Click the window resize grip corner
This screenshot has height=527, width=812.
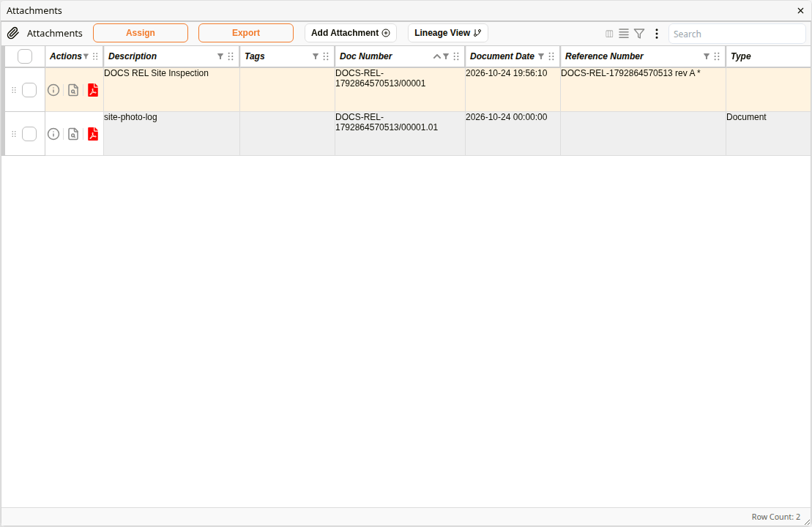click(807, 523)
